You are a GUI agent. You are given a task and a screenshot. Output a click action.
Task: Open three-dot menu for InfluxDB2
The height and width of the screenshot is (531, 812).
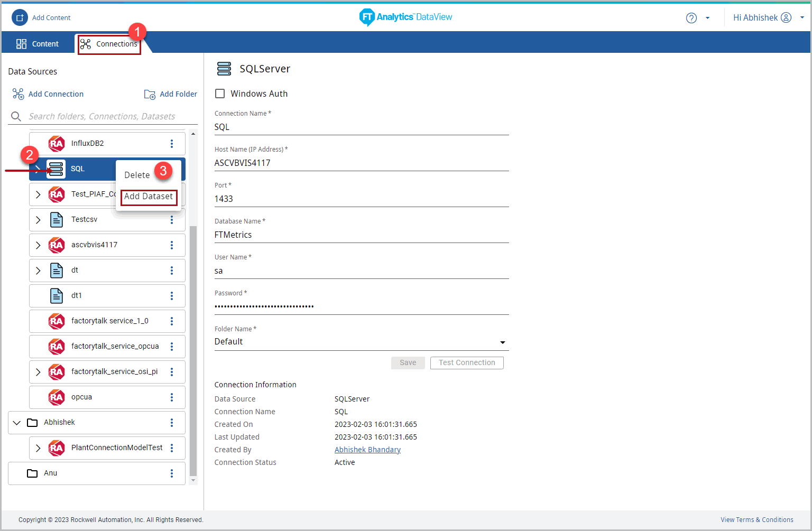[x=172, y=144]
